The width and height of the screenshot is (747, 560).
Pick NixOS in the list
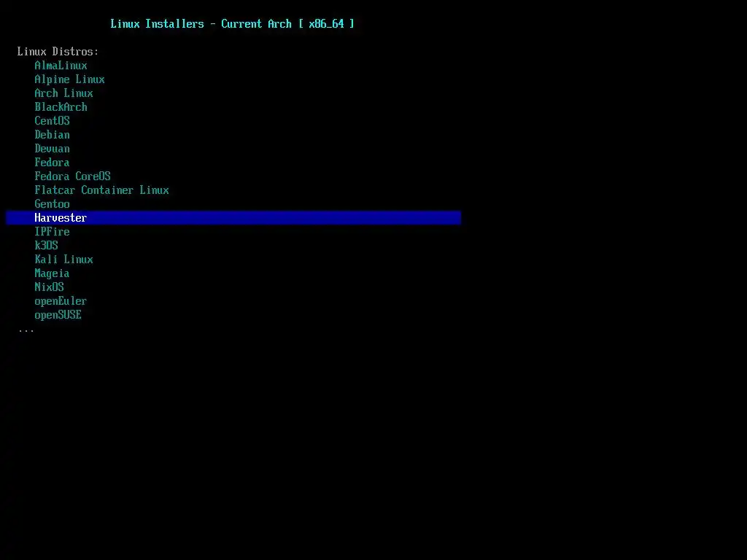click(49, 287)
